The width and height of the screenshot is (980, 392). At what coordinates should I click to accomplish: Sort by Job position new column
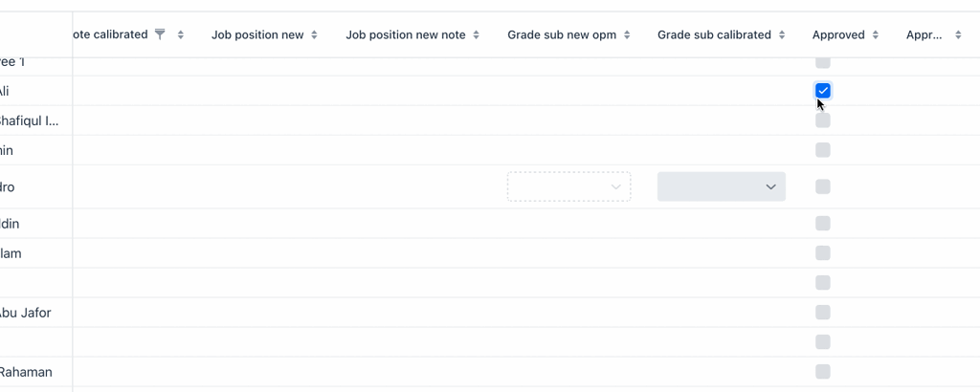pyautogui.click(x=314, y=35)
